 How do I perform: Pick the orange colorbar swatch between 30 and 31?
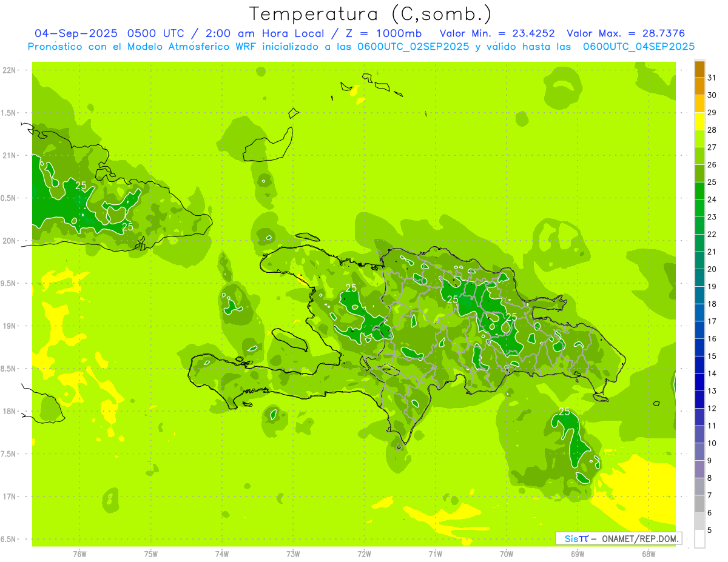(x=699, y=87)
